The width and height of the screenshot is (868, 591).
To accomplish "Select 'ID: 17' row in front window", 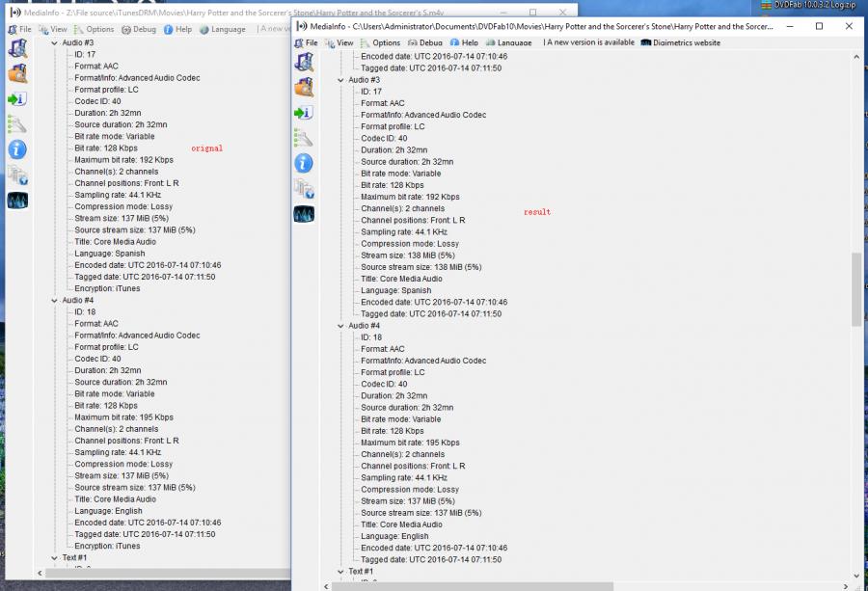I will pos(371,92).
